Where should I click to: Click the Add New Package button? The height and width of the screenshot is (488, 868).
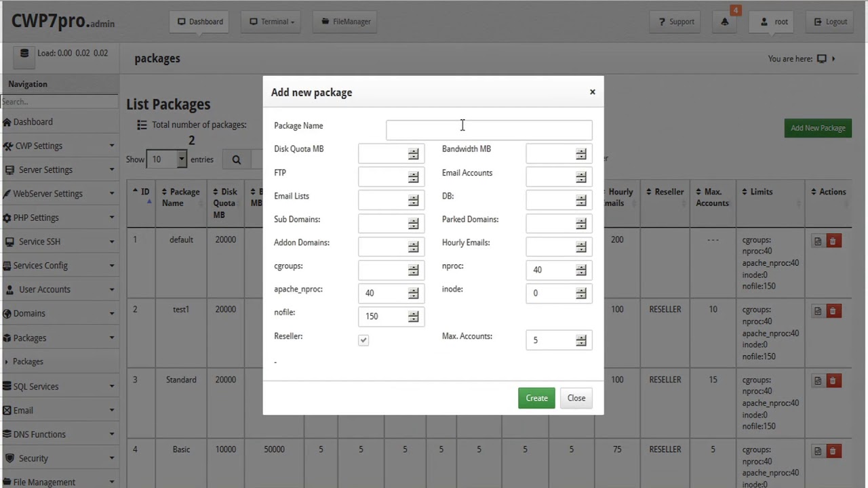coord(818,128)
